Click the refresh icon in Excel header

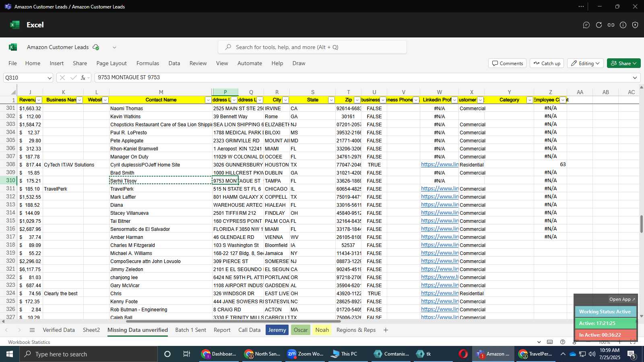[599, 25]
